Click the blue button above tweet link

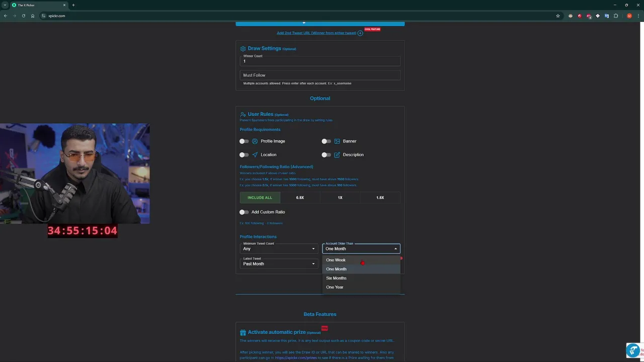320,23
